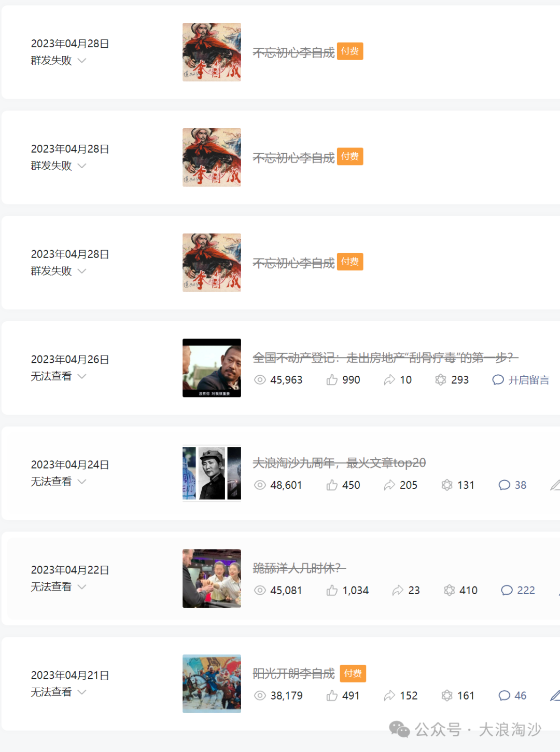
Task: Click the edit pencil icon in the 04月21日 row
Action: point(555,695)
